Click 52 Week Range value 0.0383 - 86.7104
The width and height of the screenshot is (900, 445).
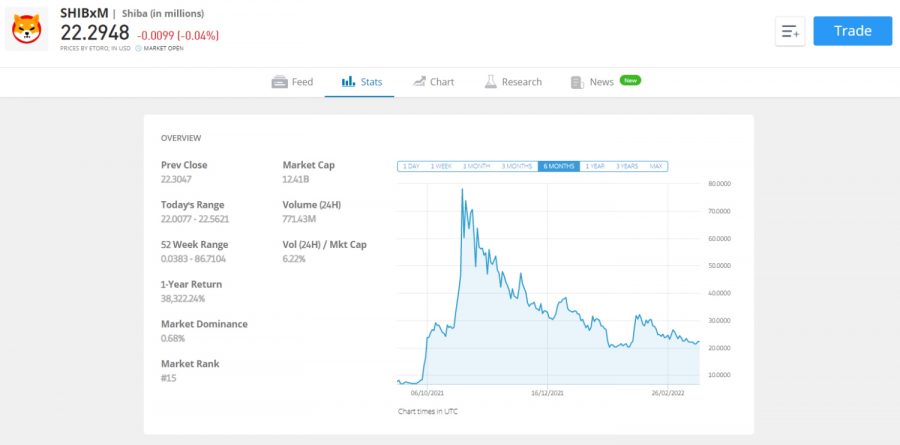click(193, 259)
